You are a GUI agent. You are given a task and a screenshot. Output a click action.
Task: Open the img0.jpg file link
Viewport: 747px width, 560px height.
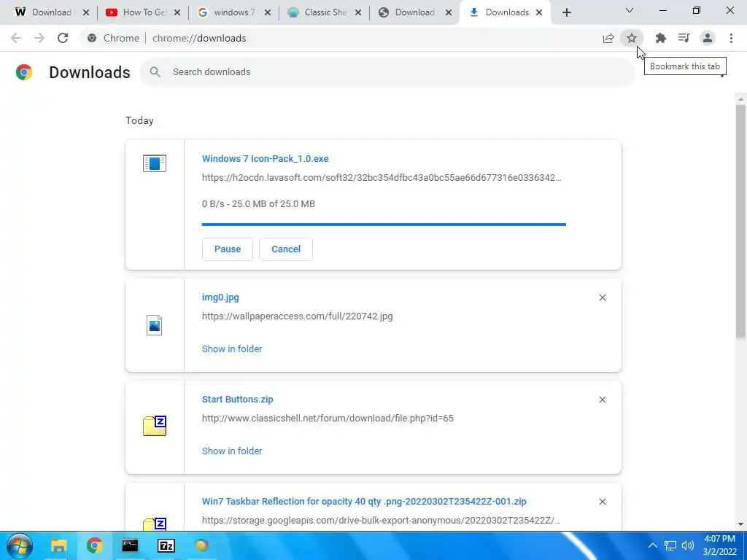pyautogui.click(x=220, y=297)
